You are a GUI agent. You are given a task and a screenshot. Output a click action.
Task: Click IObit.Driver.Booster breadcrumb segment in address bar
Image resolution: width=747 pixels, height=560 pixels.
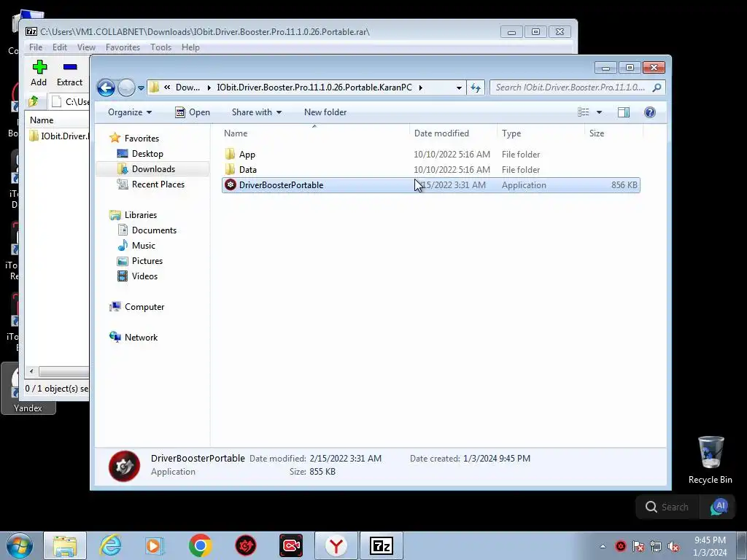coord(314,87)
